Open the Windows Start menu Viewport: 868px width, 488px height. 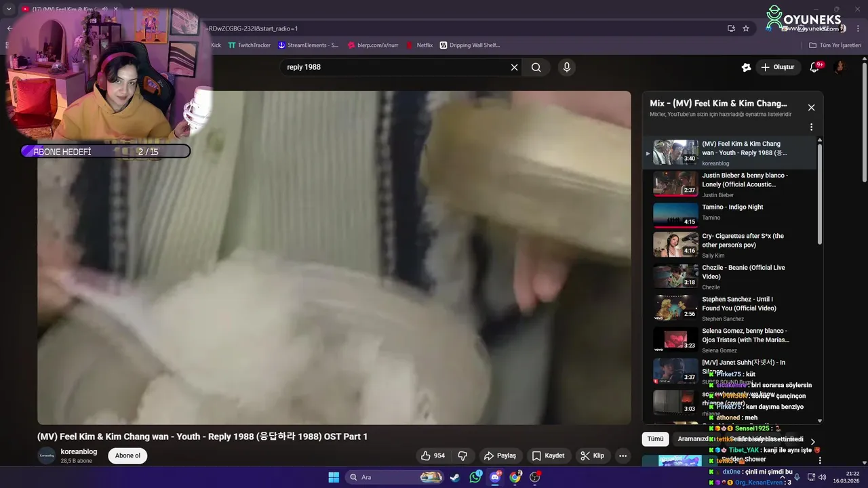[x=334, y=477]
